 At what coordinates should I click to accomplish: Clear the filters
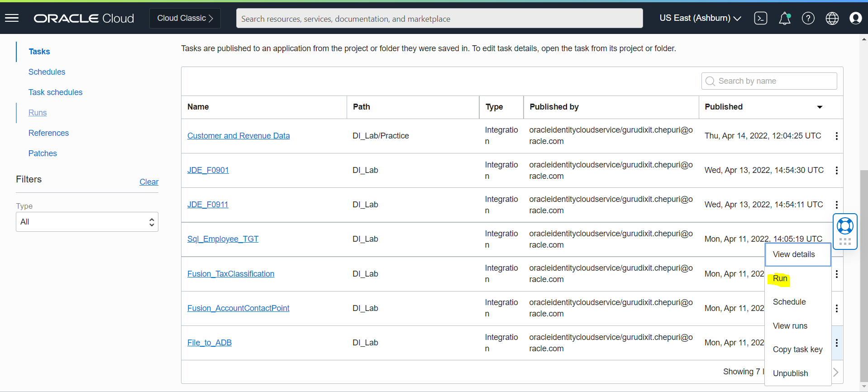[149, 182]
